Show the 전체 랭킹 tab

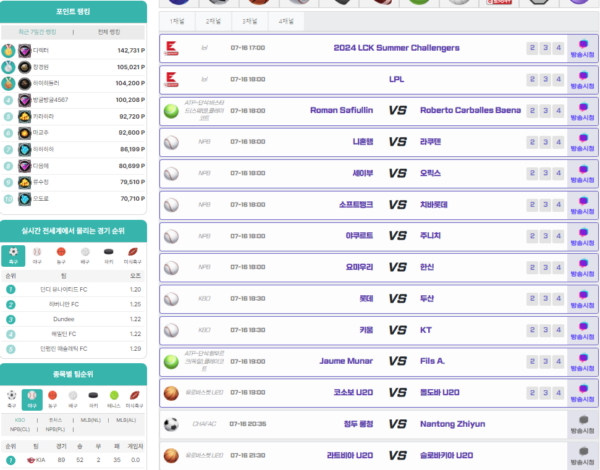[109, 32]
